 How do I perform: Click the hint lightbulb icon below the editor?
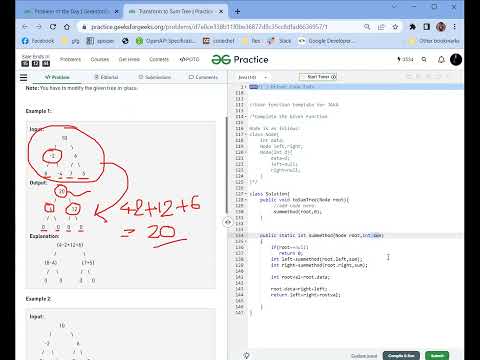tap(246, 355)
